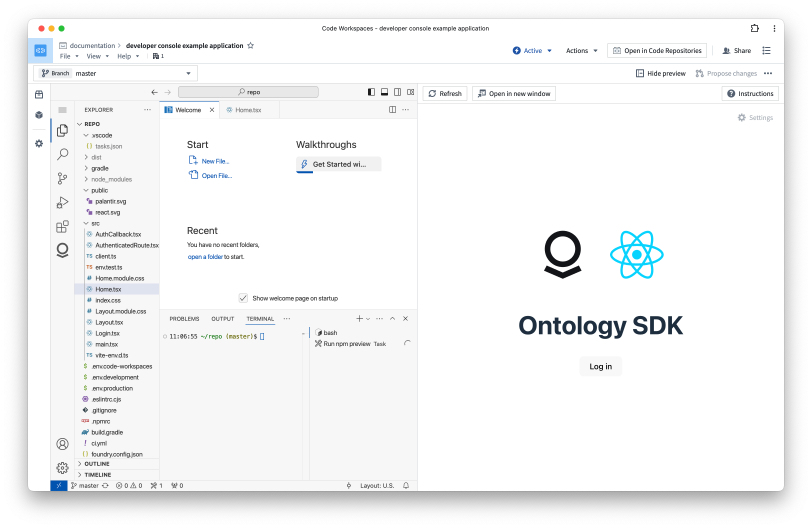Open the Palantir view in activity bar

click(x=63, y=251)
